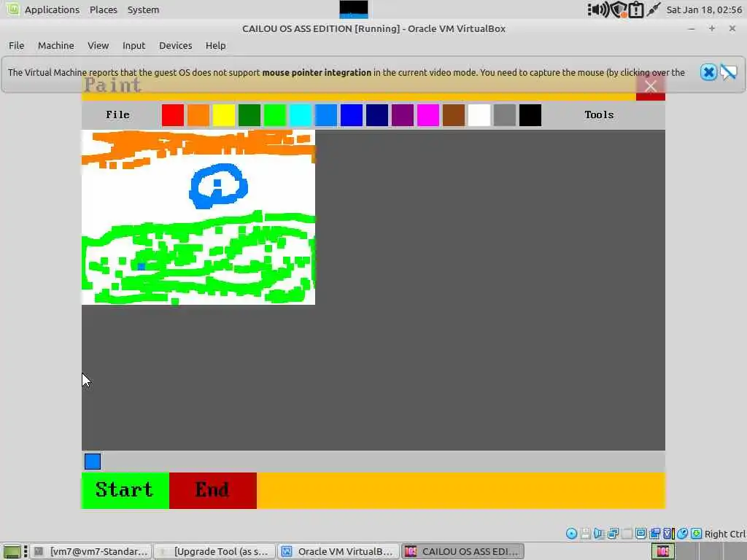Open VirtualBox Help menu
This screenshot has height=560, width=747.
pos(215,46)
